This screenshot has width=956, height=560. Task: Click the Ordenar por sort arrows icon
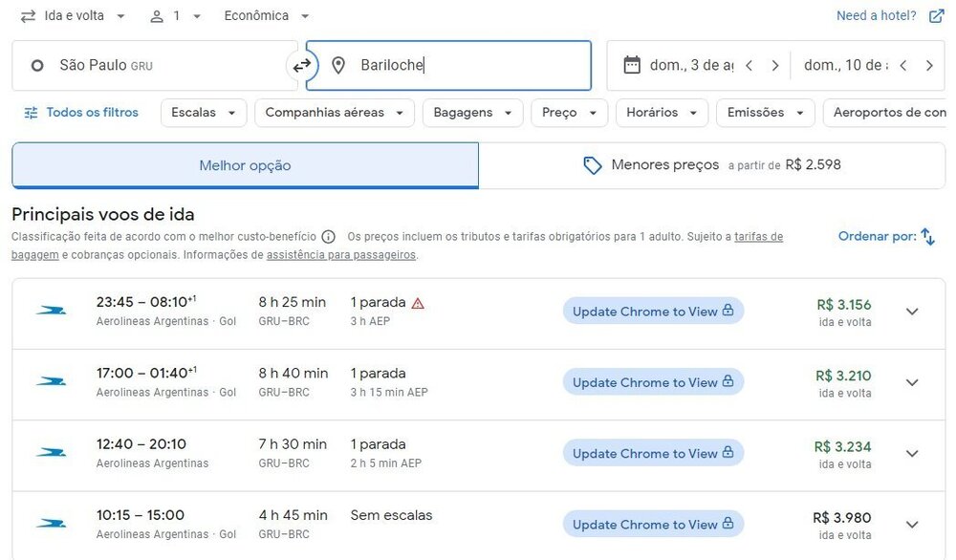tap(927, 237)
